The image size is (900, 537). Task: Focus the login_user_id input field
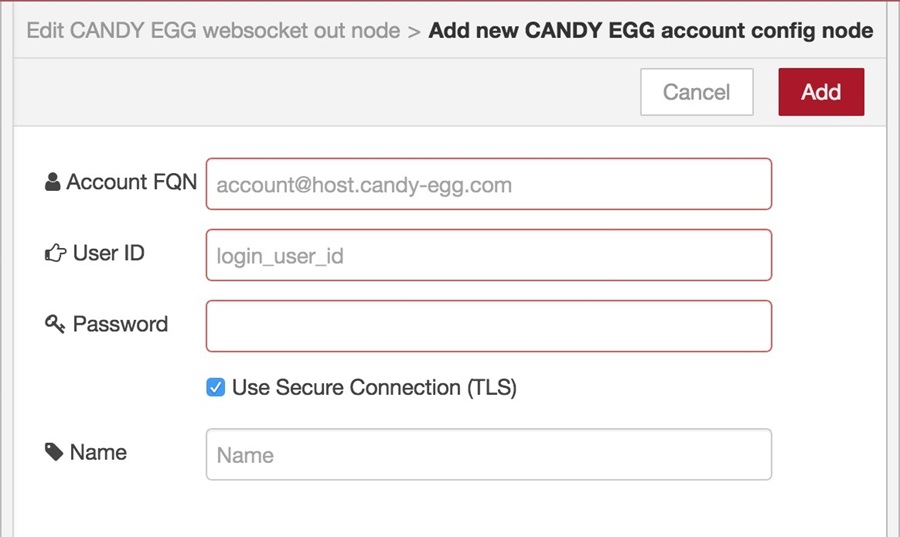489,255
